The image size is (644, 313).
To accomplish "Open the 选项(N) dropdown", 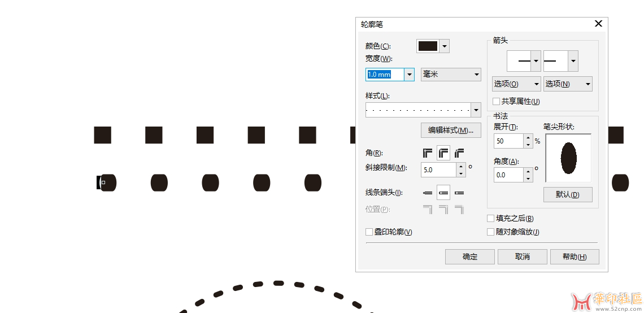I will [568, 84].
